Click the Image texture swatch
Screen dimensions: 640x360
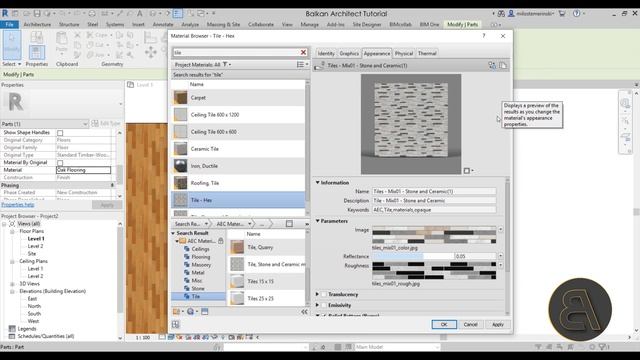[434, 235]
